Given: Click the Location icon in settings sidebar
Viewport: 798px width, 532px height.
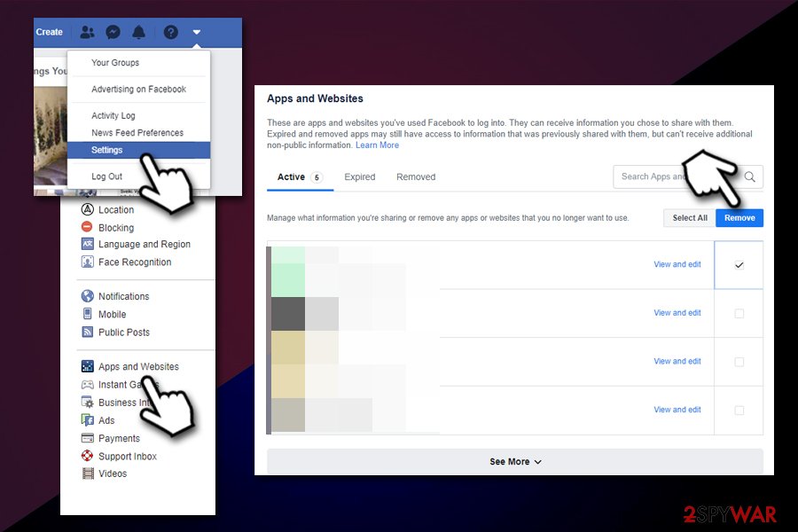Looking at the screenshot, I should (88, 209).
